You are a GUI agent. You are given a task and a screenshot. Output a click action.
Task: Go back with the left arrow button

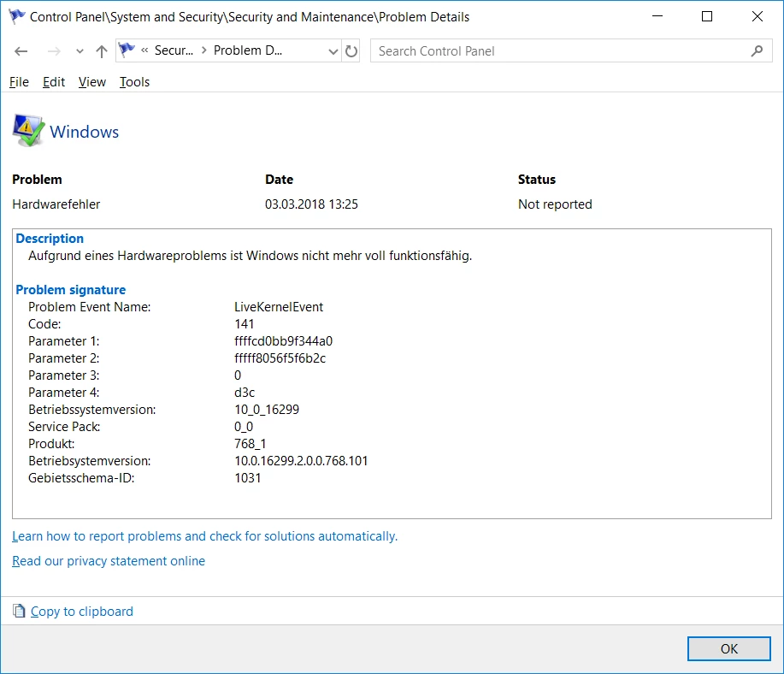21,51
